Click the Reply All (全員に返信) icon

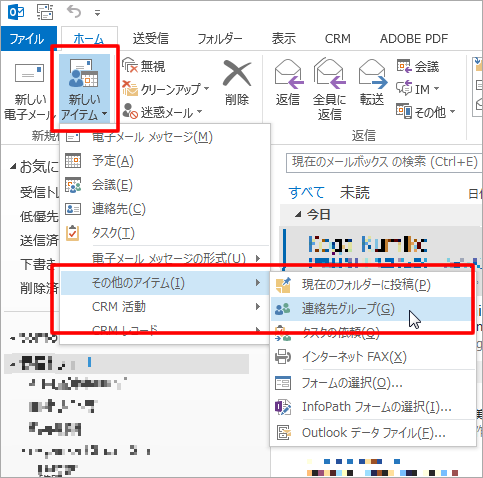click(x=330, y=74)
